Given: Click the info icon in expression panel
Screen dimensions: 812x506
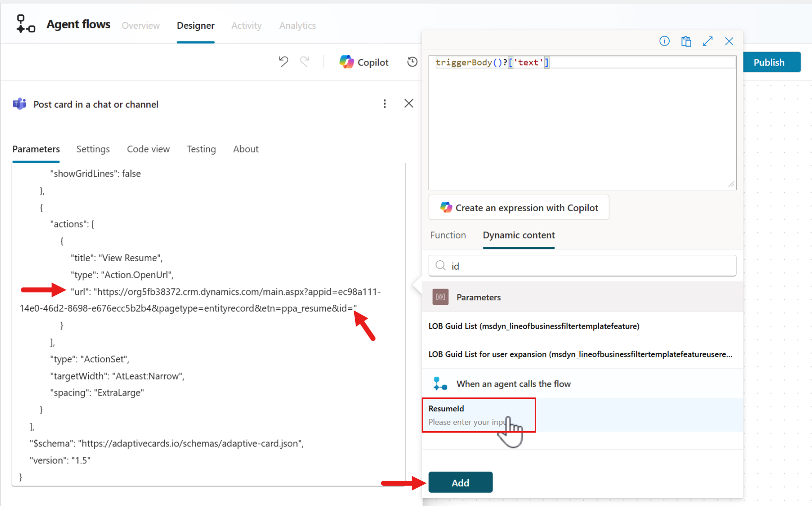Looking at the screenshot, I should click(664, 41).
